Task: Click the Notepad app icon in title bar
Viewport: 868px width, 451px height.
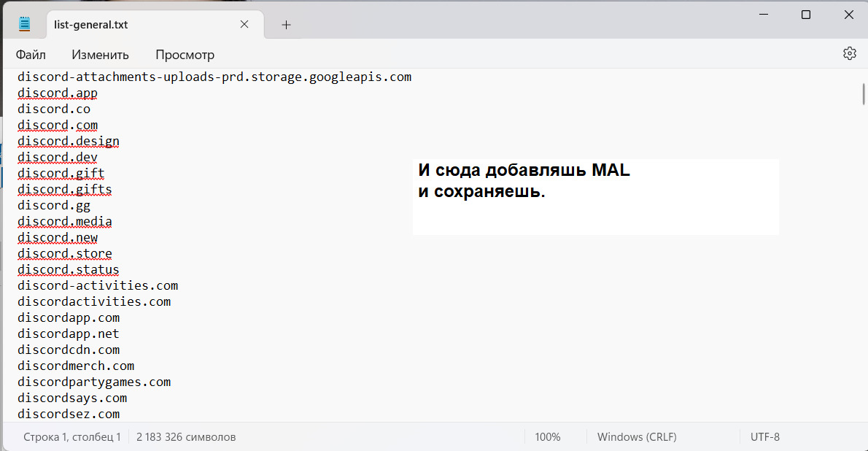Action: tap(25, 25)
